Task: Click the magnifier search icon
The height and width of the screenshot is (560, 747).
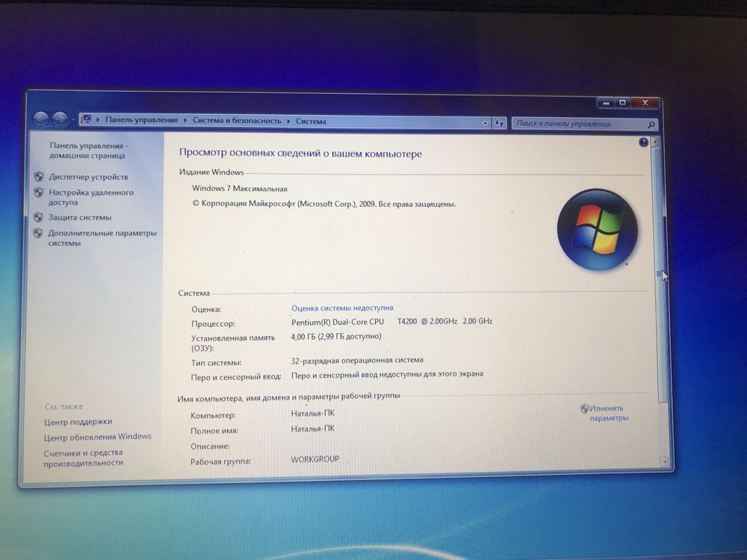Action: [x=651, y=125]
